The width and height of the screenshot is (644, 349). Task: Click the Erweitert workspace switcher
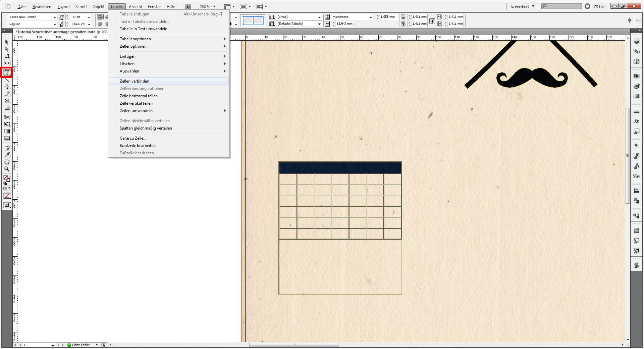522,6
